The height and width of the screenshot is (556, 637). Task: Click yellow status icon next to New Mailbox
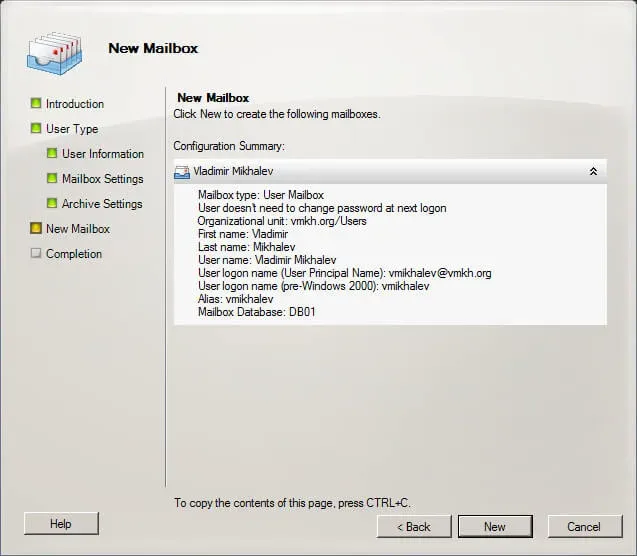coord(36,228)
